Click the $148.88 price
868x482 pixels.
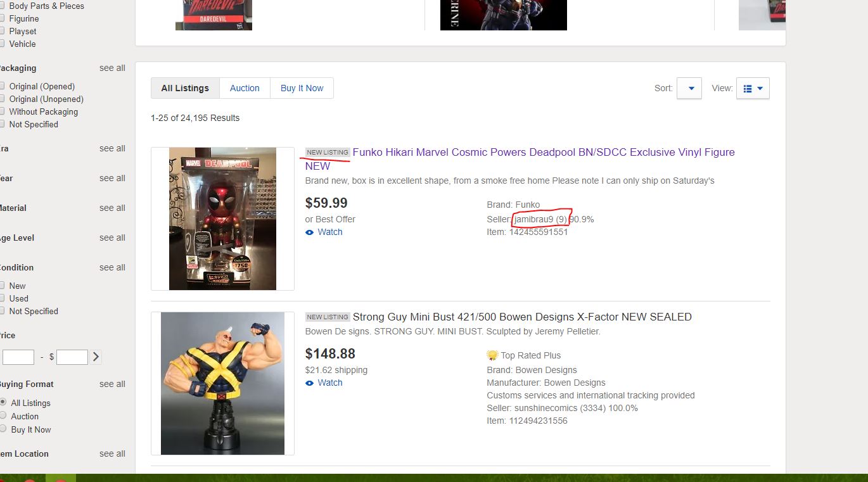[x=330, y=353]
